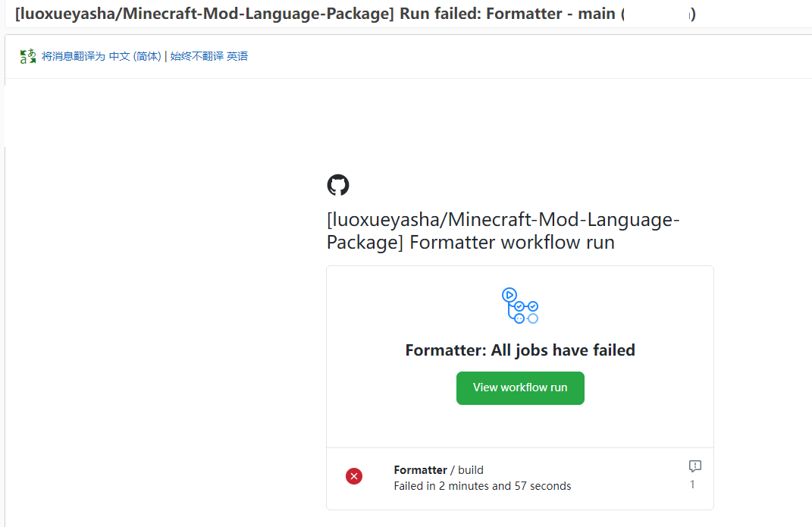Screen dimensions: 812x527
Task: Open annotations via the speech bubble icon
Action: tap(694, 466)
